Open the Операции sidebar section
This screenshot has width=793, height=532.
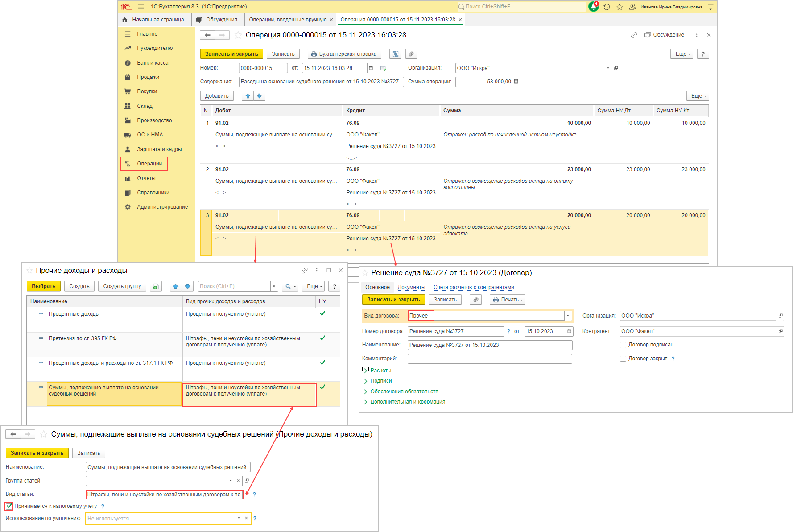144,164
